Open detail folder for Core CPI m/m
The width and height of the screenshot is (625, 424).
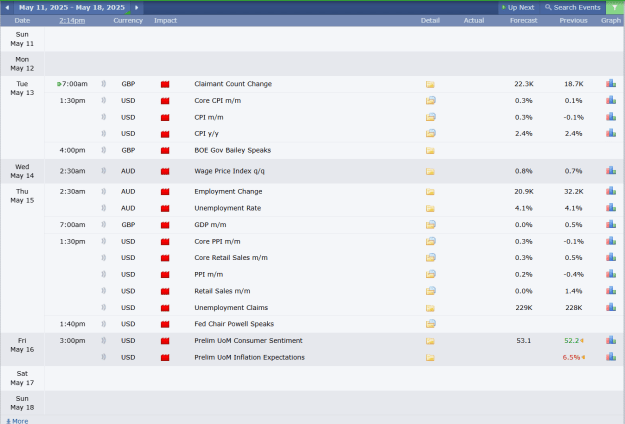coord(430,100)
